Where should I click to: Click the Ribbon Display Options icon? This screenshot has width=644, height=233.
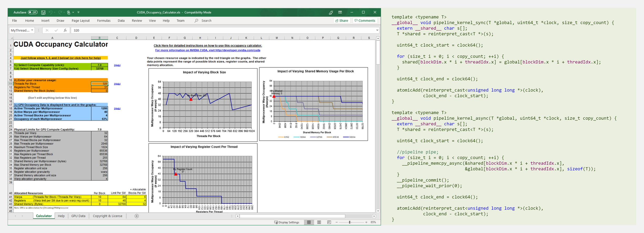tap(340, 12)
